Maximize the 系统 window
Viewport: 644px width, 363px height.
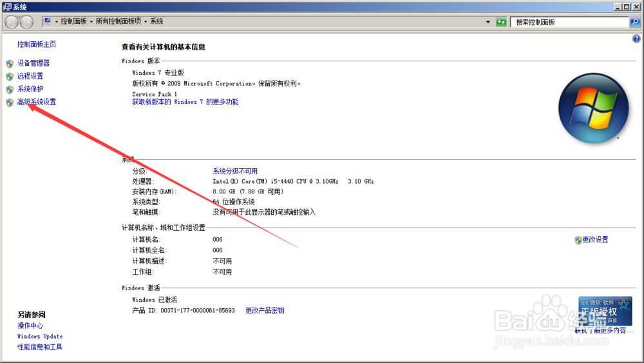click(x=627, y=6)
